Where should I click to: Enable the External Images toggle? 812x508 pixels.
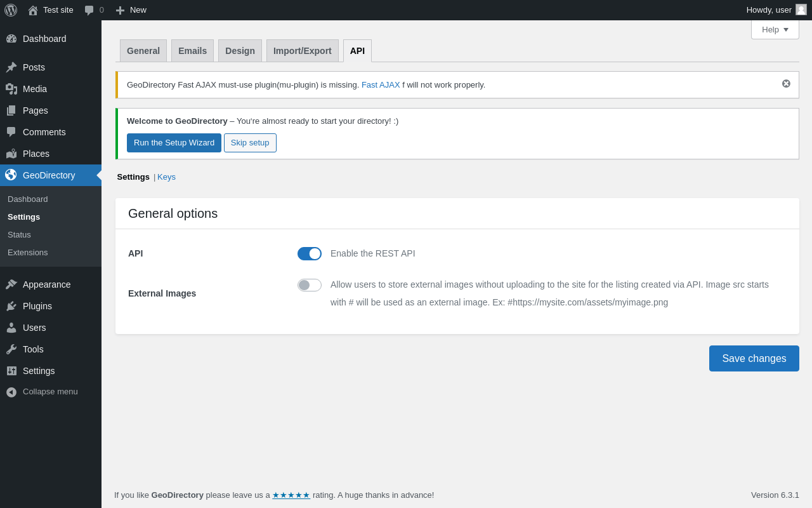pyautogui.click(x=310, y=285)
